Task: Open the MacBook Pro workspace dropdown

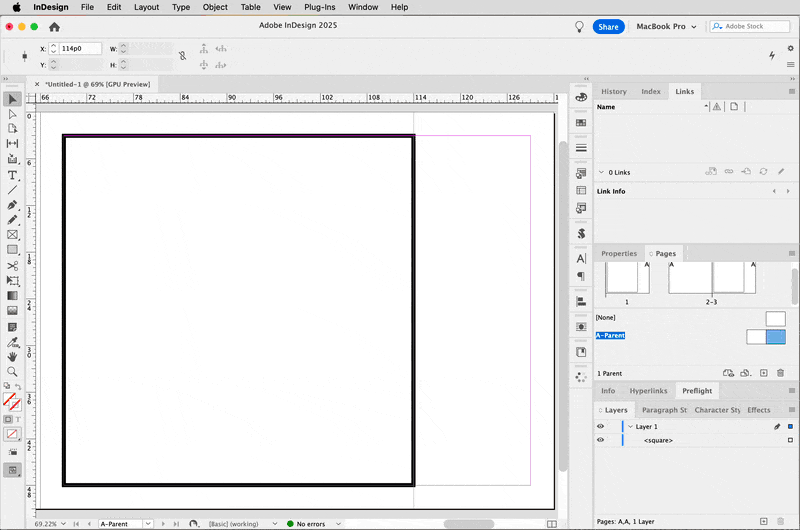Action: pyautogui.click(x=666, y=27)
